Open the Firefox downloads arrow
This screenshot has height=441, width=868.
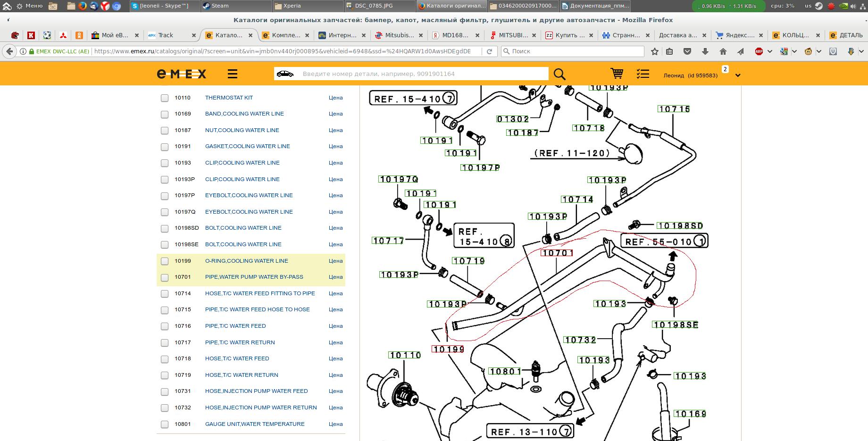pos(705,51)
